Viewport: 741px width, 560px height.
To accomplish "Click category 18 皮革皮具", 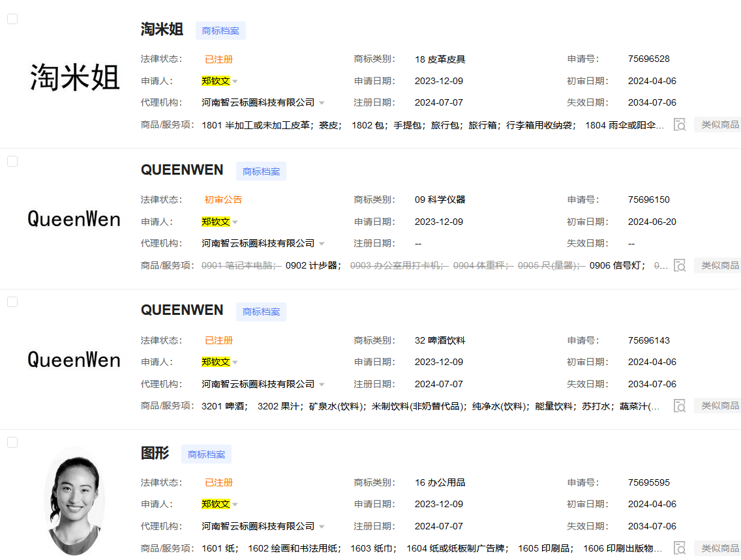I will 440,59.
